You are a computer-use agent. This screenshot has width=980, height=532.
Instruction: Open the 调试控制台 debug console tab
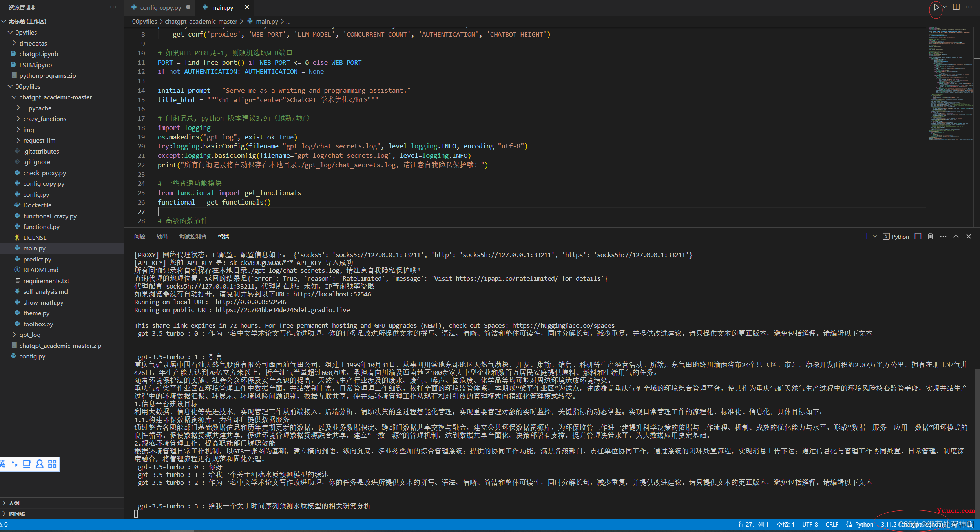pyautogui.click(x=193, y=236)
